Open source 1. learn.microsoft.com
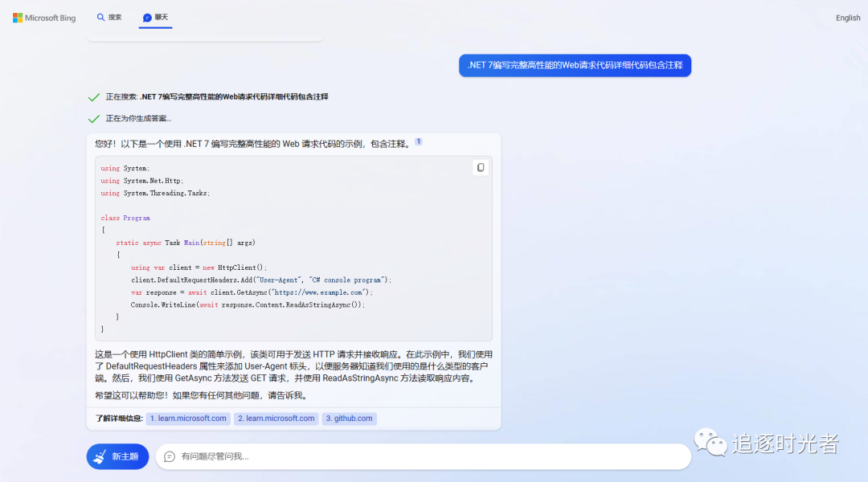 (x=188, y=419)
